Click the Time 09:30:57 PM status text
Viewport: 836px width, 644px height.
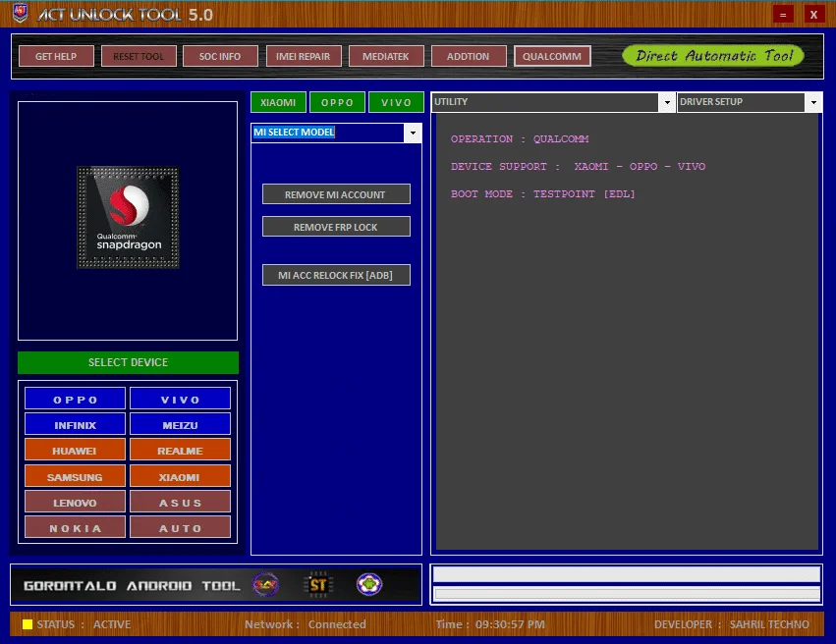click(490, 624)
